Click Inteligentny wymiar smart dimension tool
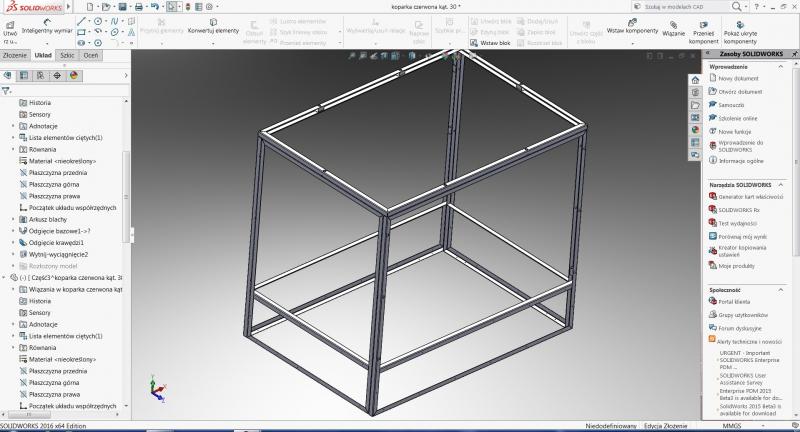 47,27
